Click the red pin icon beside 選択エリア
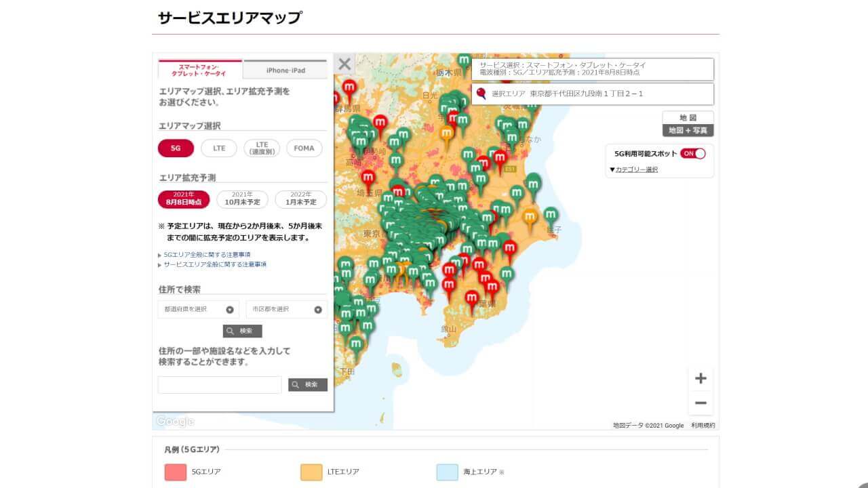 pyautogui.click(x=479, y=94)
